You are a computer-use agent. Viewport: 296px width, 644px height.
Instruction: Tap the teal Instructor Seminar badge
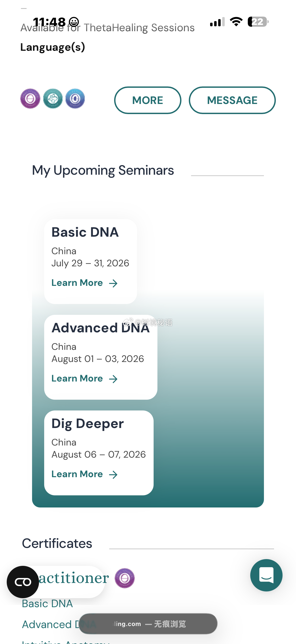[53, 99]
